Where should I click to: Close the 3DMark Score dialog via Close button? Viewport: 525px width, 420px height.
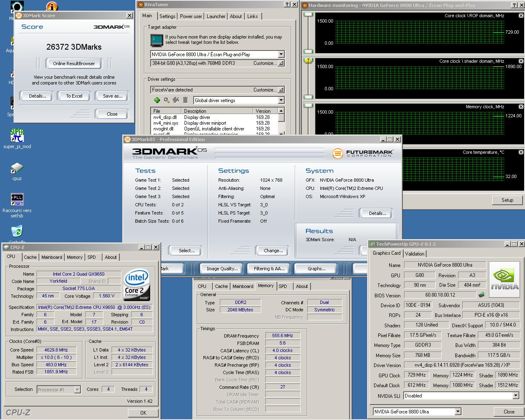(x=112, y=114)
